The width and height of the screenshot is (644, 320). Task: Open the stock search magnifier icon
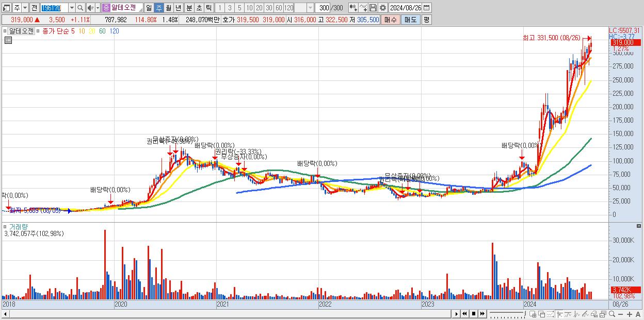coord(80,8)
